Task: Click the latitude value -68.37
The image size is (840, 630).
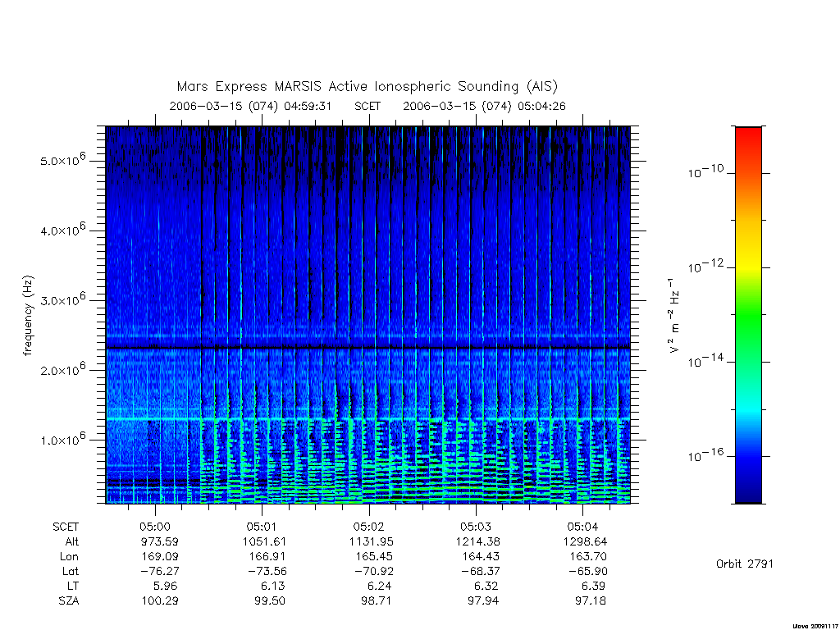Action: (x=481, y=571)
